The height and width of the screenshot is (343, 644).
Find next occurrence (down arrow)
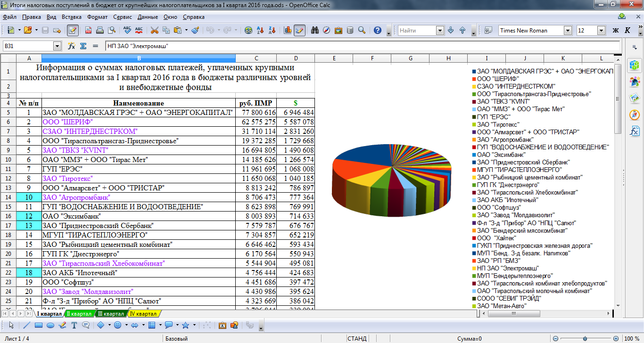click(451, 30)
